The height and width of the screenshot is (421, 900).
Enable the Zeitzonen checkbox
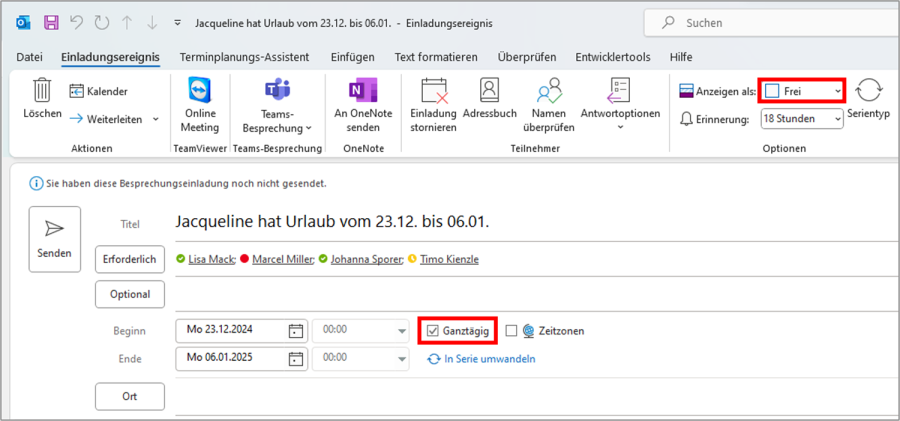(x=511, y=331)
